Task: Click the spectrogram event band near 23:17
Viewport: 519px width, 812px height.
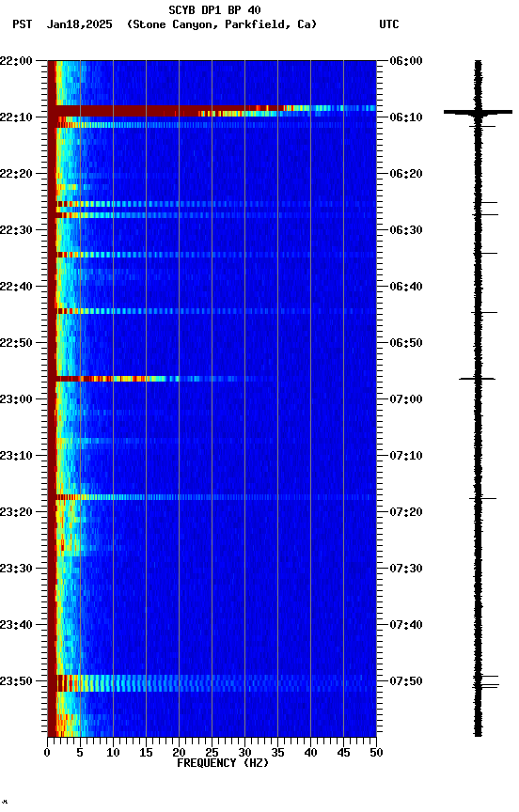Action: [212, 498]
